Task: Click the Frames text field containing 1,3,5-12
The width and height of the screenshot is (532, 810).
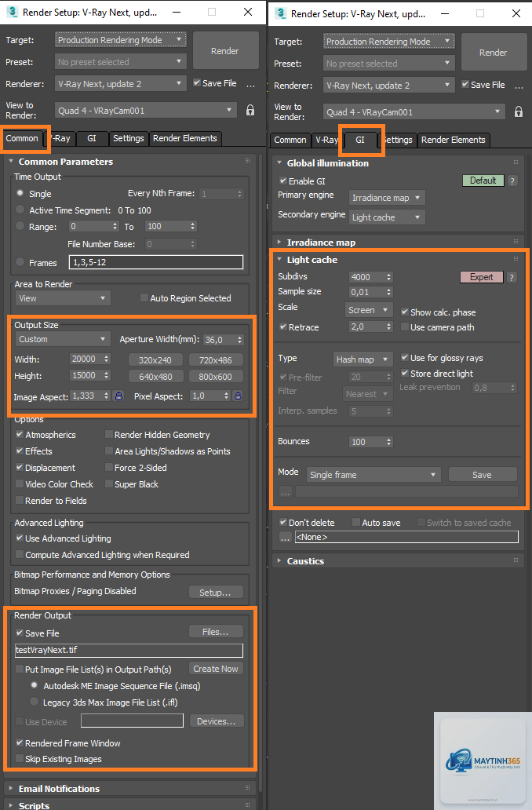Action: (156, 262)
